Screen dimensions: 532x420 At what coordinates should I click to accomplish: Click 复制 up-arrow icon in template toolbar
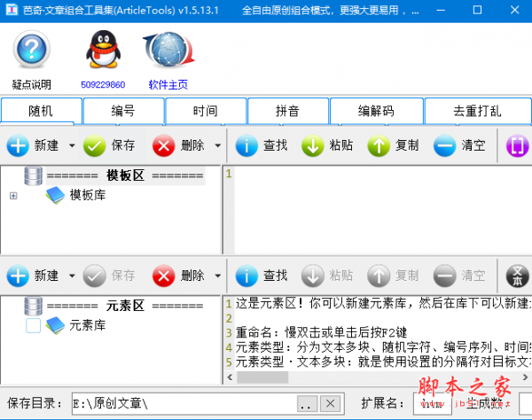point(379,146)
